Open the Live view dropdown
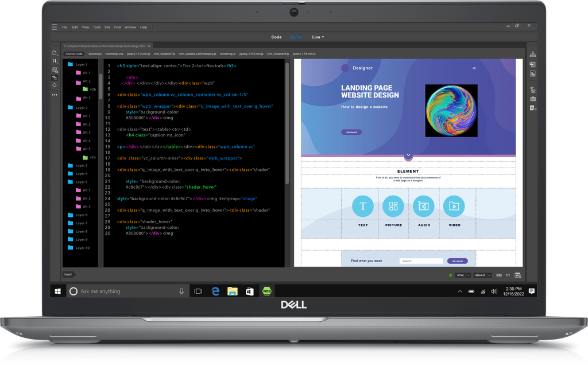588x366 pixels. [x=318, y=37]
